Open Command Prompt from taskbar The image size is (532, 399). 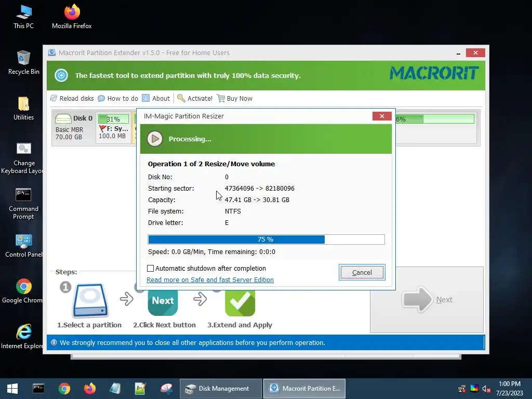38,389
